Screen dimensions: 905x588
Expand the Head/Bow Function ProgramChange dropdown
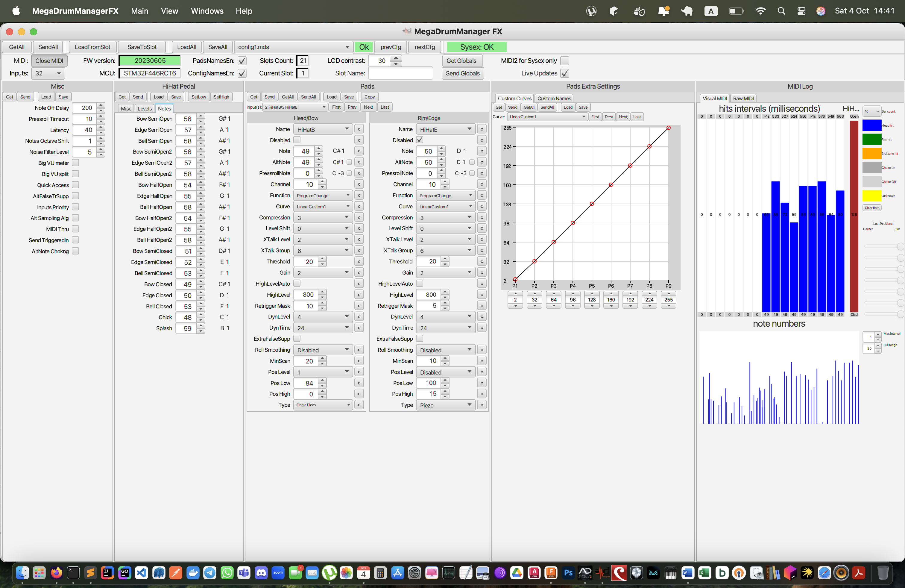click(322, 196)
